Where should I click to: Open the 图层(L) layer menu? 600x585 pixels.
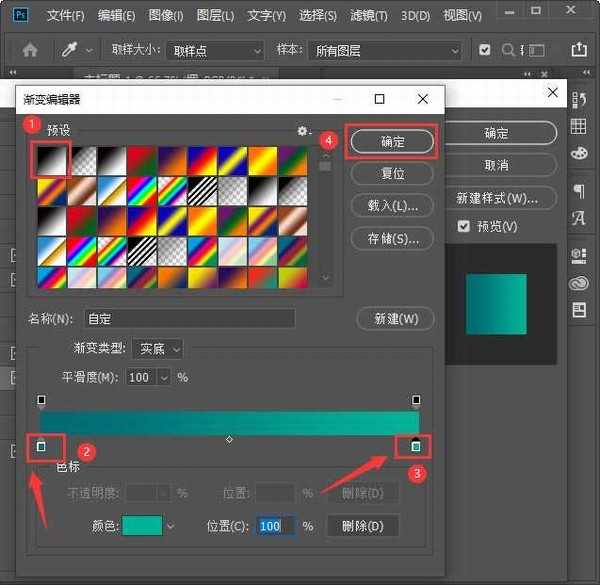tap(214, 16)
